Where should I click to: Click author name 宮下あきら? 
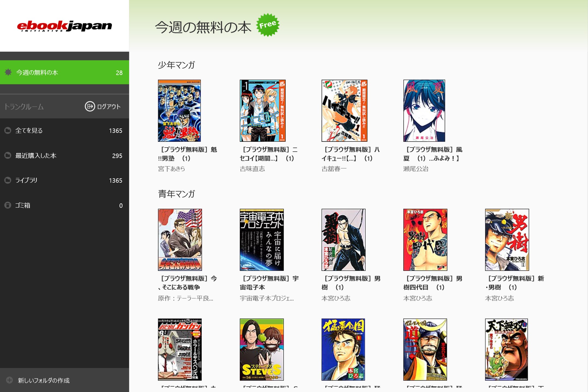click(x=171, y=169)
